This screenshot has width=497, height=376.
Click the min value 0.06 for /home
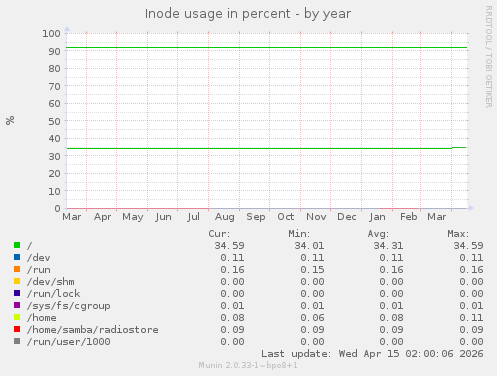[312, 318]
